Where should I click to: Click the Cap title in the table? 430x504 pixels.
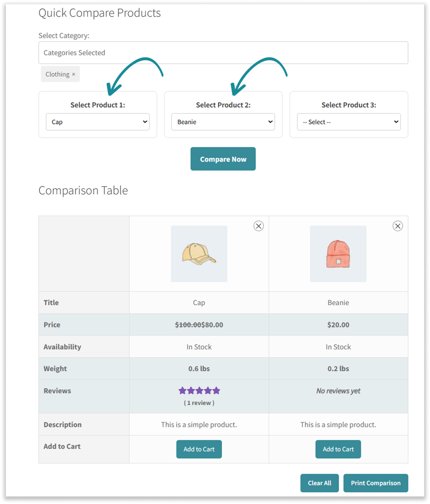(x=199, y=303)
